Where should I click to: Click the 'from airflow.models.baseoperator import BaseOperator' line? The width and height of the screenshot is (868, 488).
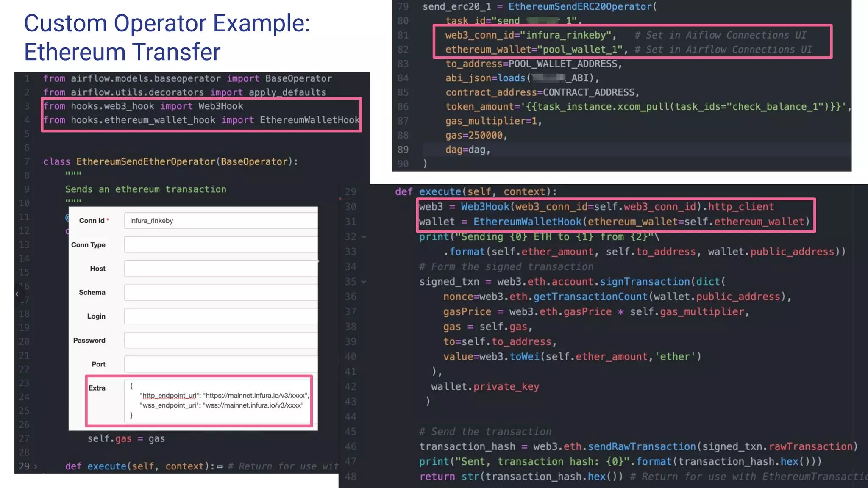point(187,79)
